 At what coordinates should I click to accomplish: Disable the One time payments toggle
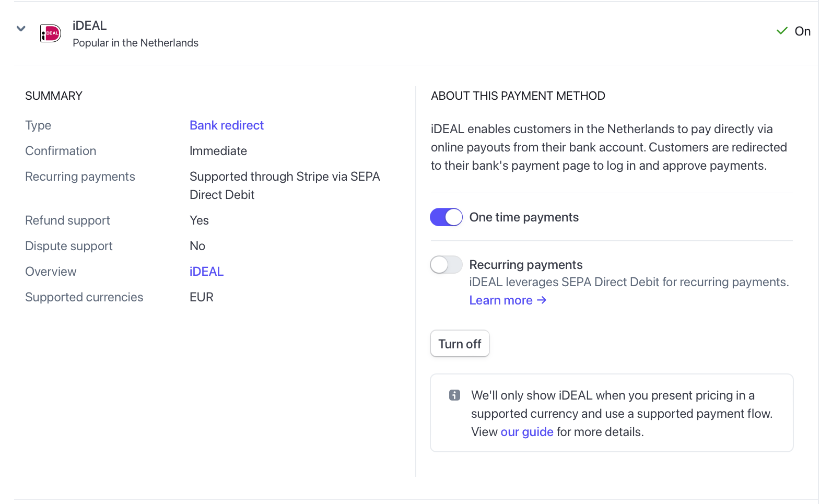(446, 217)
